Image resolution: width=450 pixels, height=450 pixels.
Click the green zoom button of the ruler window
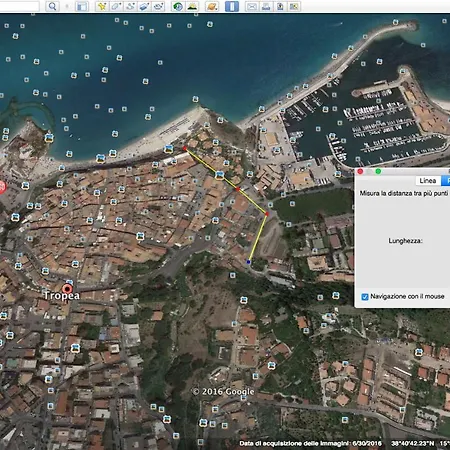pos(378,171)
